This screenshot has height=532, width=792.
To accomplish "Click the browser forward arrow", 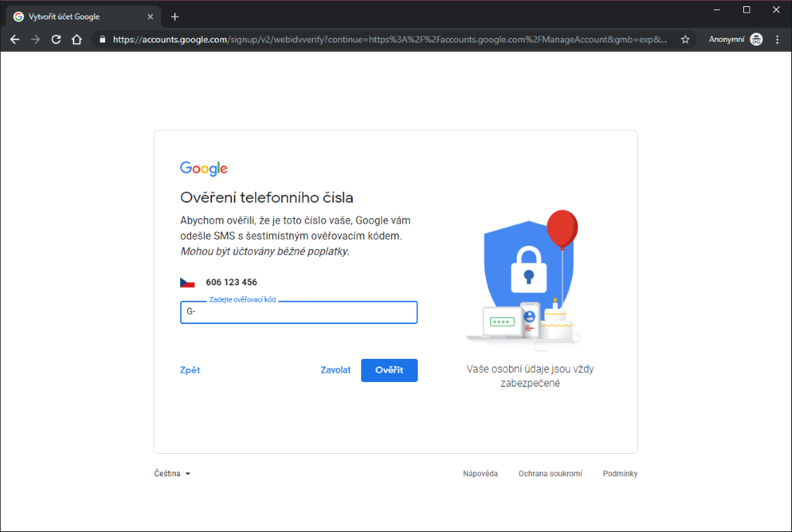I will (36, 39).
